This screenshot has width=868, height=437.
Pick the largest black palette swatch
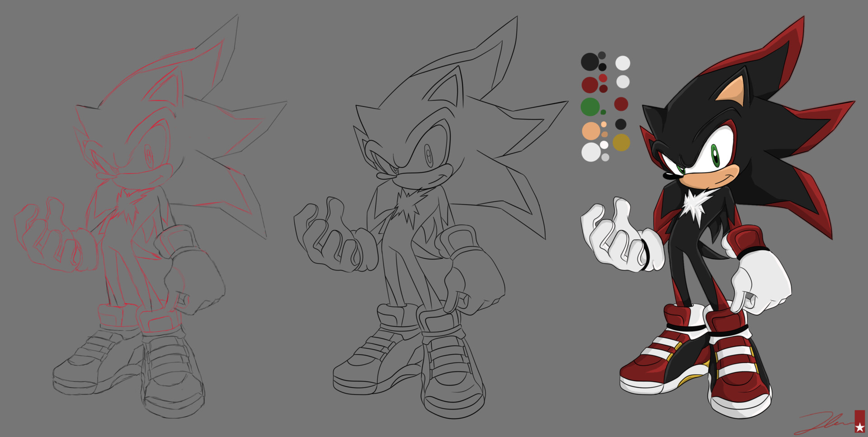[590, 62]
